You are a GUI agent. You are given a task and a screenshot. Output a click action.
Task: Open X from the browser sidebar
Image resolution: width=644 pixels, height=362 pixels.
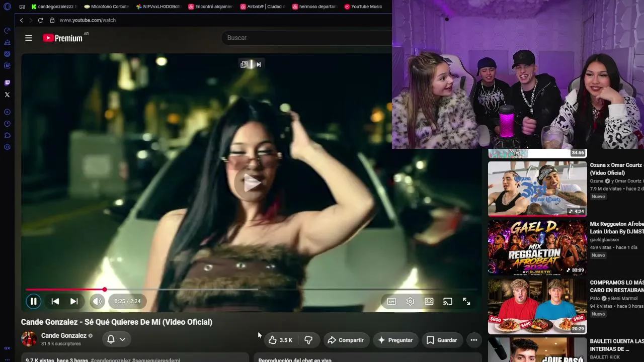click(7, 95)
